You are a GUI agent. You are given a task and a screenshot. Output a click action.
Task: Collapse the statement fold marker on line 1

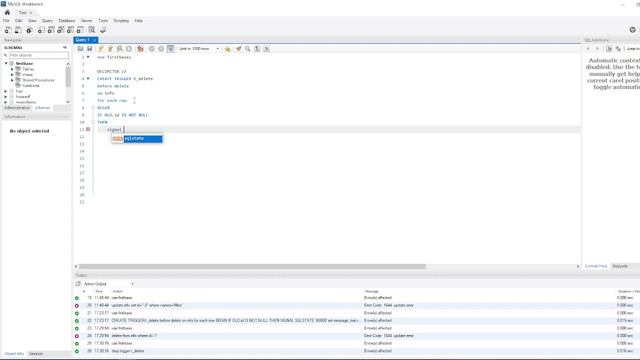click(88, 57)
